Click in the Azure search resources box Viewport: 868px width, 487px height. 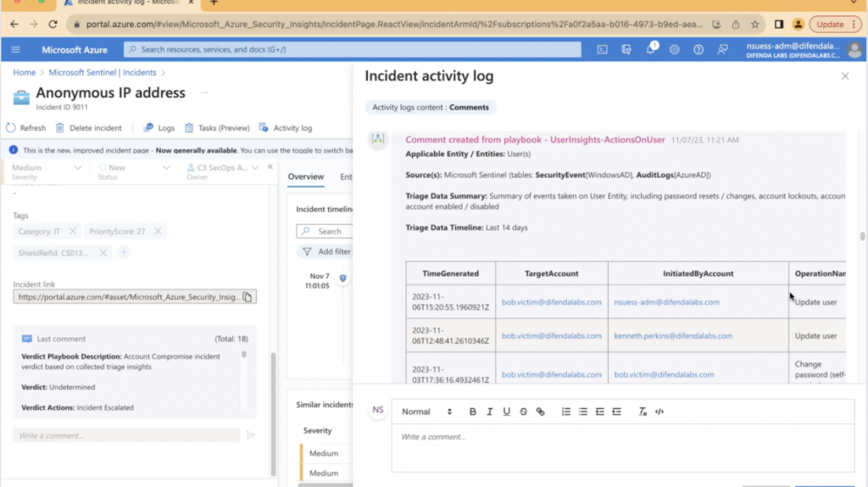(353, 49)
